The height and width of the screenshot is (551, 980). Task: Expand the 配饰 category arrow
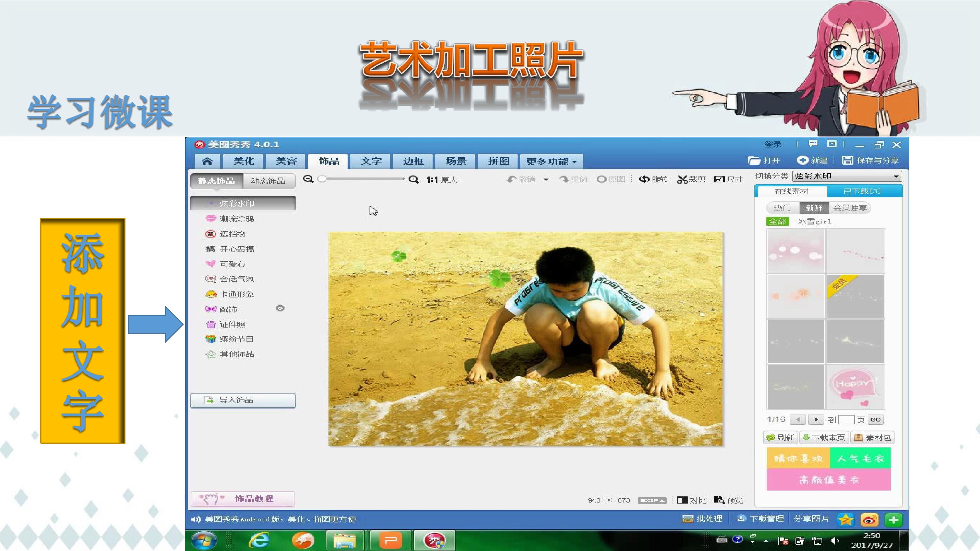pos(280,308)
